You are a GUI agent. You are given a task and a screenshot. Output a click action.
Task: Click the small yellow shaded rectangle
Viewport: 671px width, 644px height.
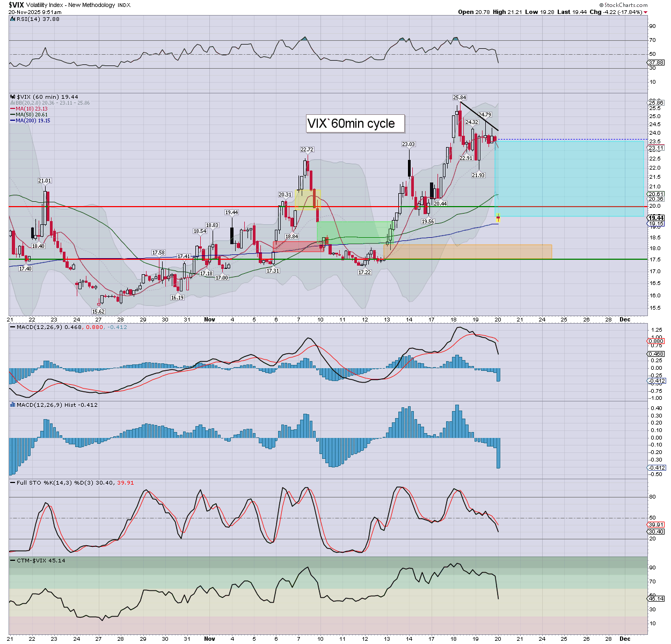(x=308, y=199)
